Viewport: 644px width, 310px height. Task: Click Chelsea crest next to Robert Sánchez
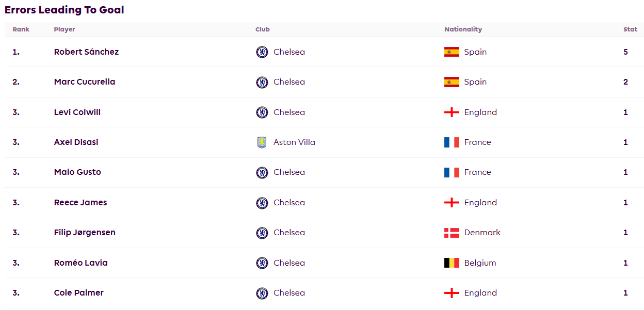[x=262, y=52]
